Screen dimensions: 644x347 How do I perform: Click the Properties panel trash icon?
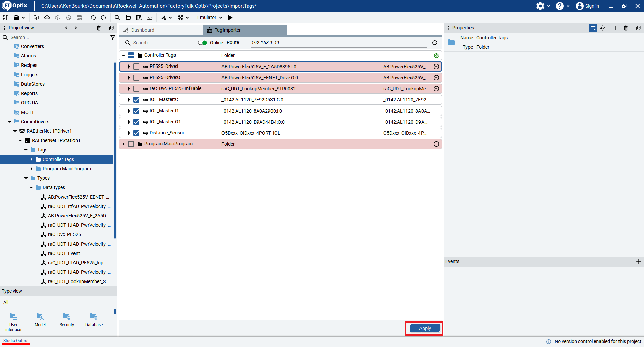(626, 28)
